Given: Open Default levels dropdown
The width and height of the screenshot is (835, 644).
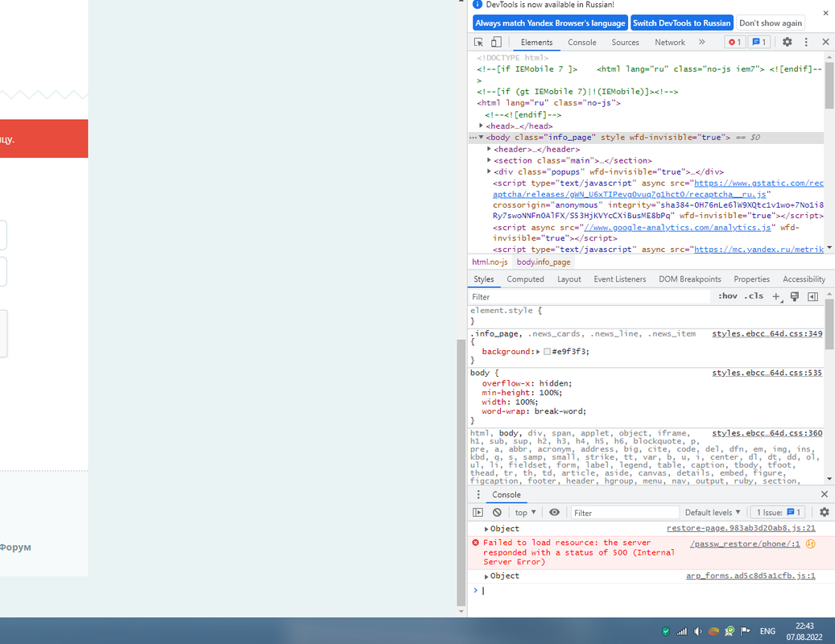Looking at the screenshot, I should click(x=713, y=513).
